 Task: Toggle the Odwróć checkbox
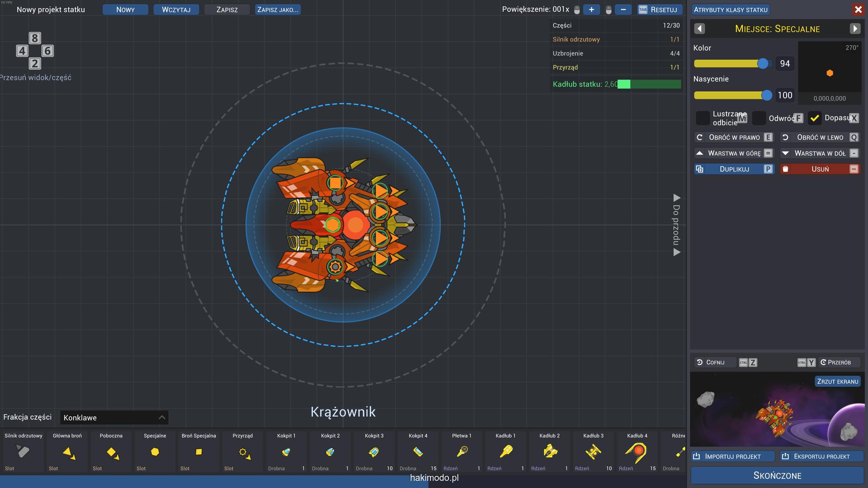click(759, 118)
